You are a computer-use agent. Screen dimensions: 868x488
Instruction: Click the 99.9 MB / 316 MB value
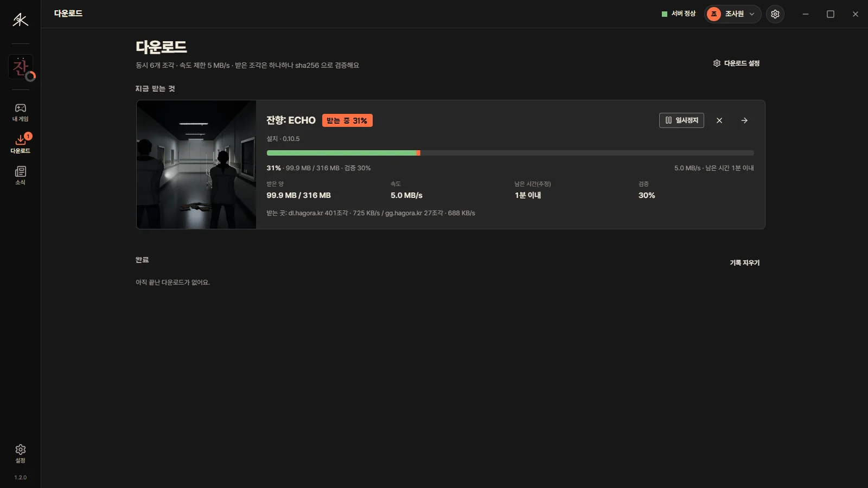[298, 195]
